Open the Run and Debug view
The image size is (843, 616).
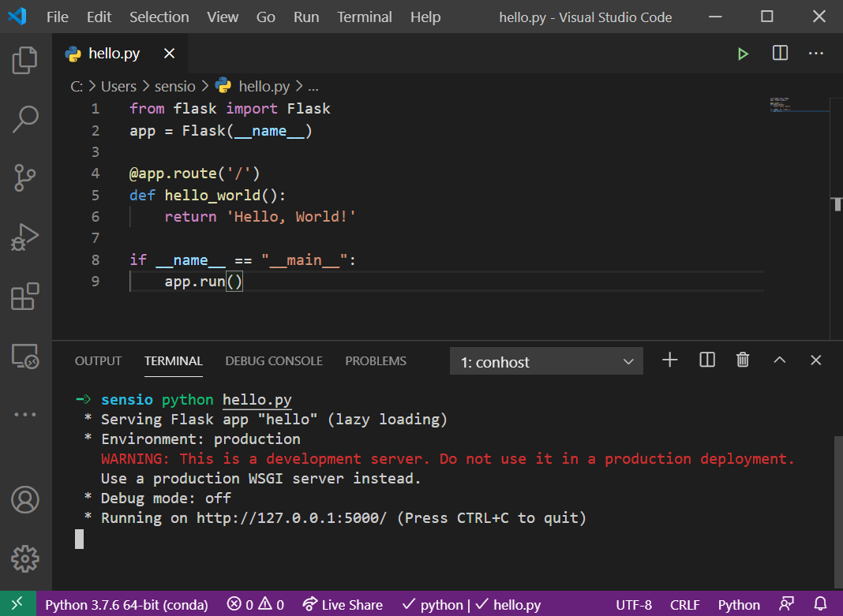coord(24,237)
